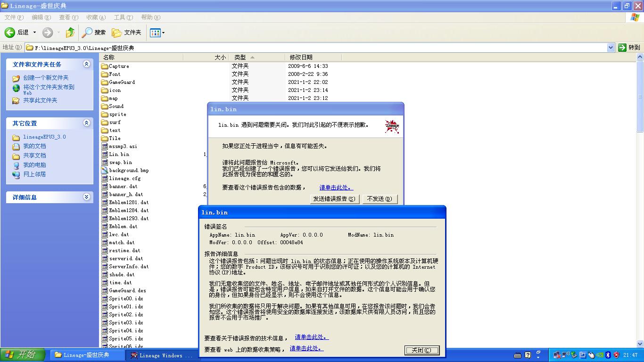This screenshot has height=362, width=644.
Task: Open the wireless network tray icon
Action: (566, 355)
